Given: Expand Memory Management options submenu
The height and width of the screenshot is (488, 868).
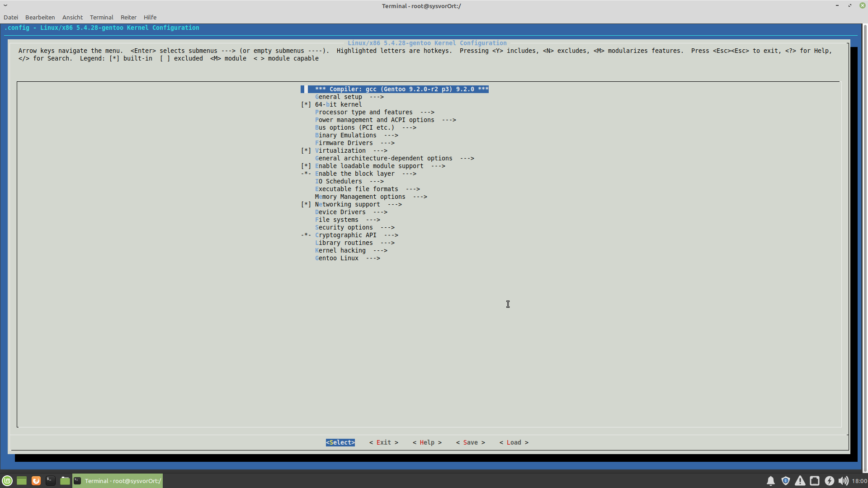Looking at the screenshot, I should [x=371, y=197].
